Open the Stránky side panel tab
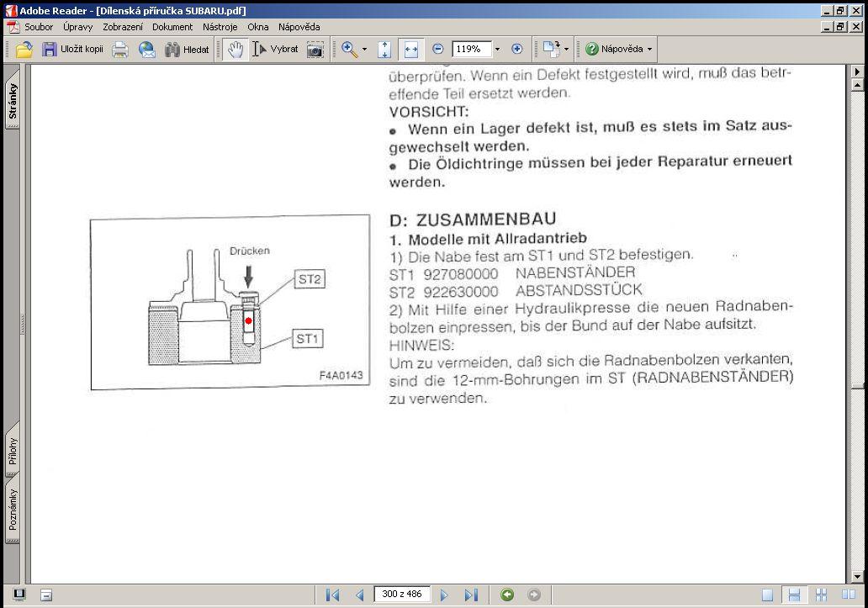 (x=12, y=101)
